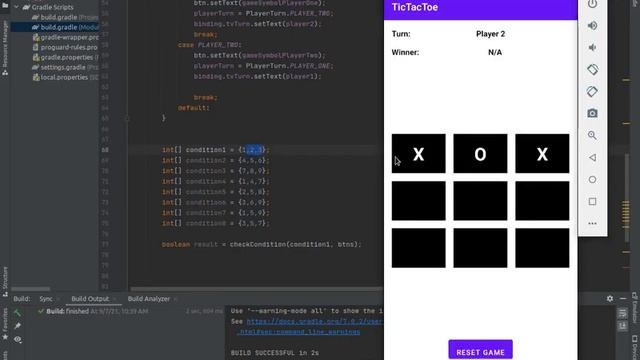The image size is (640, 360).
Task: Tap the center empty board tile
Action: coord(480,201)
